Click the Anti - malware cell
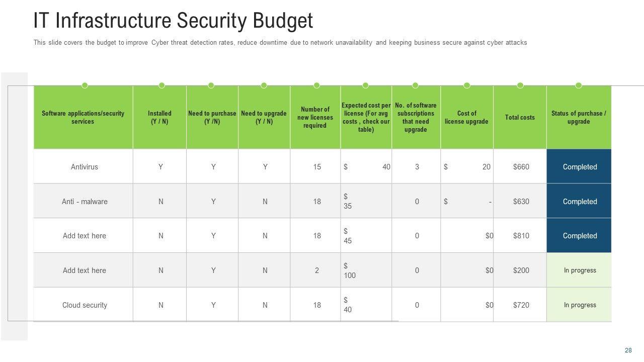 84,202
